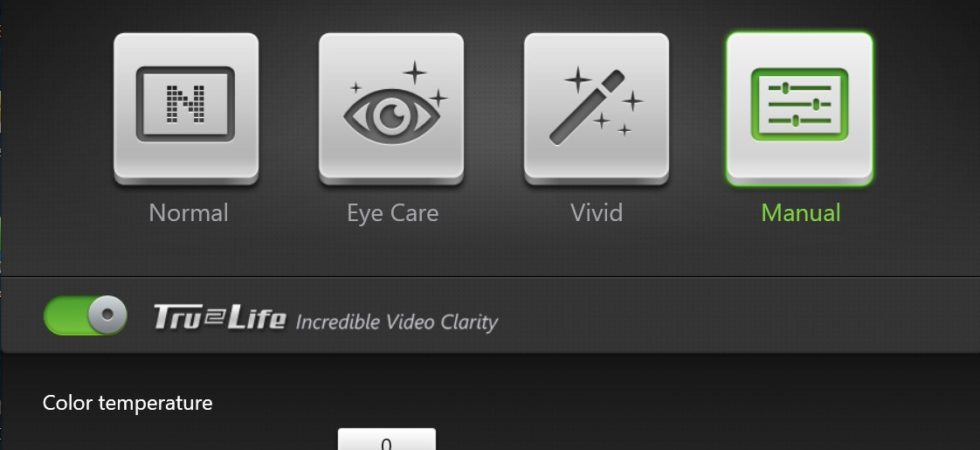This screenshot has height=450, width=980.
Task: Click the dotted N monitor glyph
Action: coord(186,104)
